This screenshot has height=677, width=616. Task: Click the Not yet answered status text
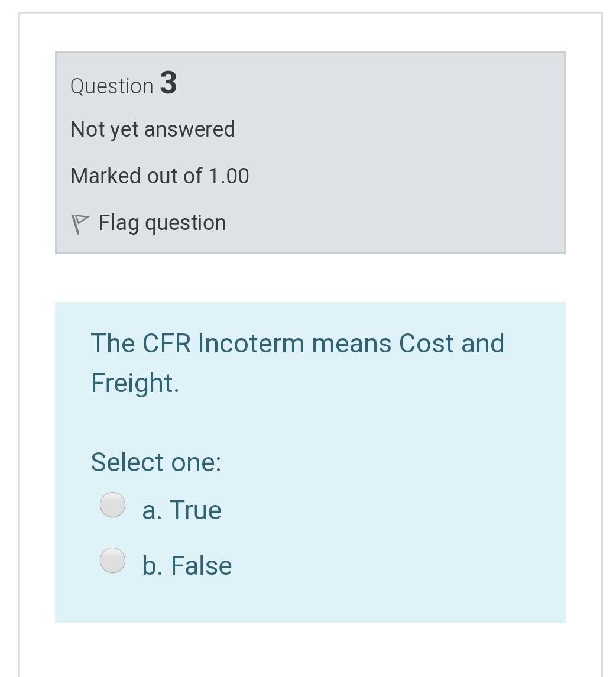(x=152, y=129)
